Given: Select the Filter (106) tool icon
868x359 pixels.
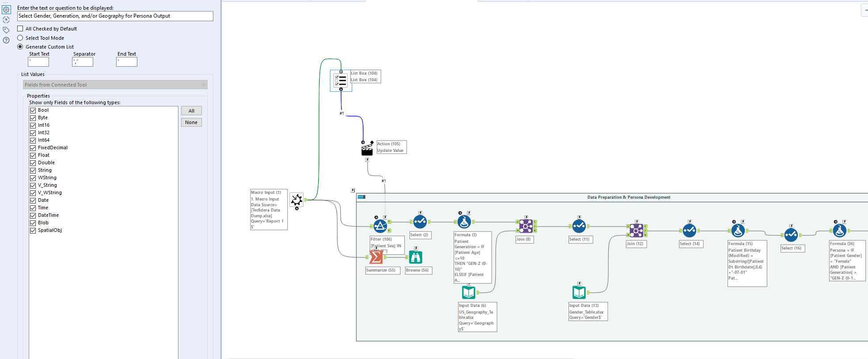Looking at the screenshot, I should click(380, 226).
